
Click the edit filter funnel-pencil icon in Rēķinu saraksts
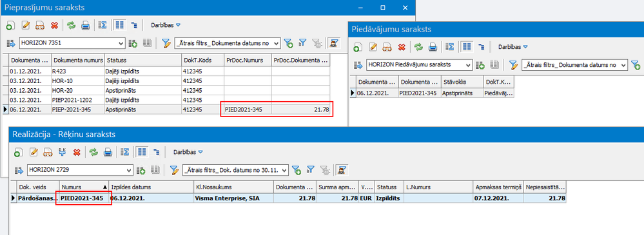click(174, 169)
